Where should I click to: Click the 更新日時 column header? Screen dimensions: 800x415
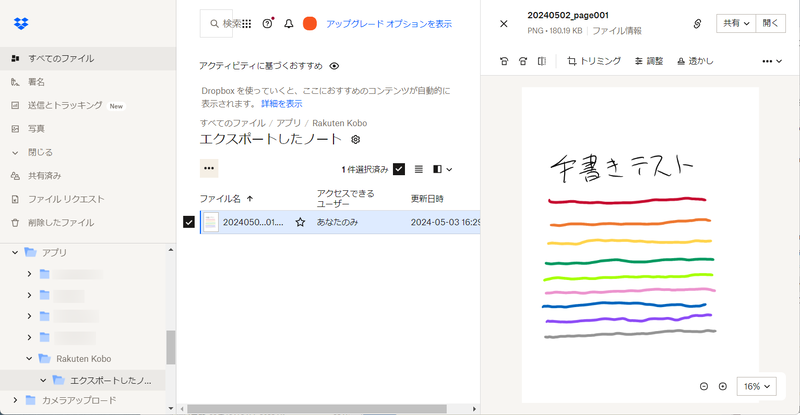(427, 199)
